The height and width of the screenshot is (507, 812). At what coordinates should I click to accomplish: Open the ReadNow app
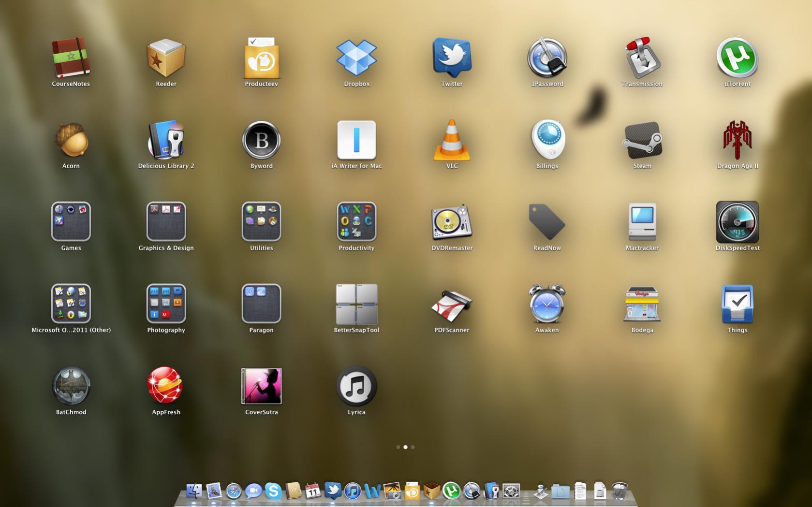pos(547,221)
